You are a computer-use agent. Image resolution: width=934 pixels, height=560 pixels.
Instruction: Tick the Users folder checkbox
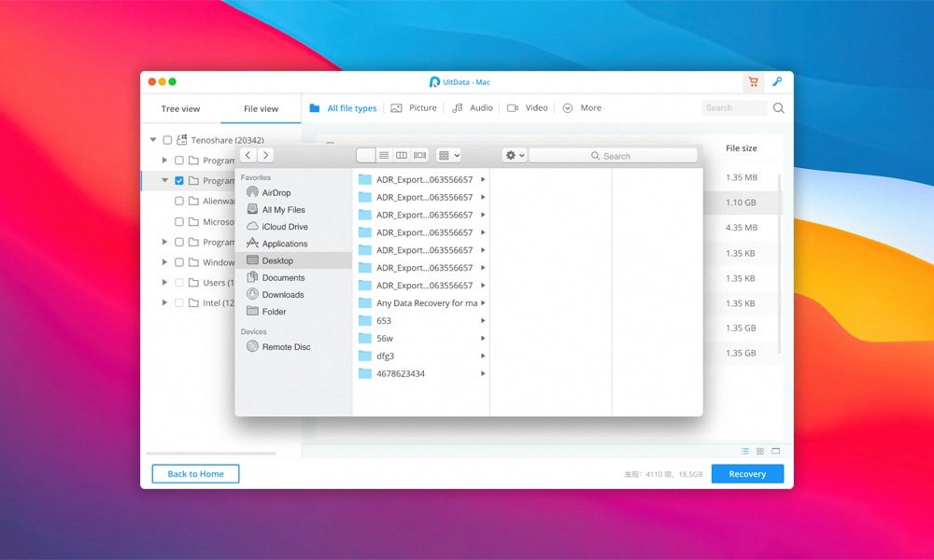179,283
